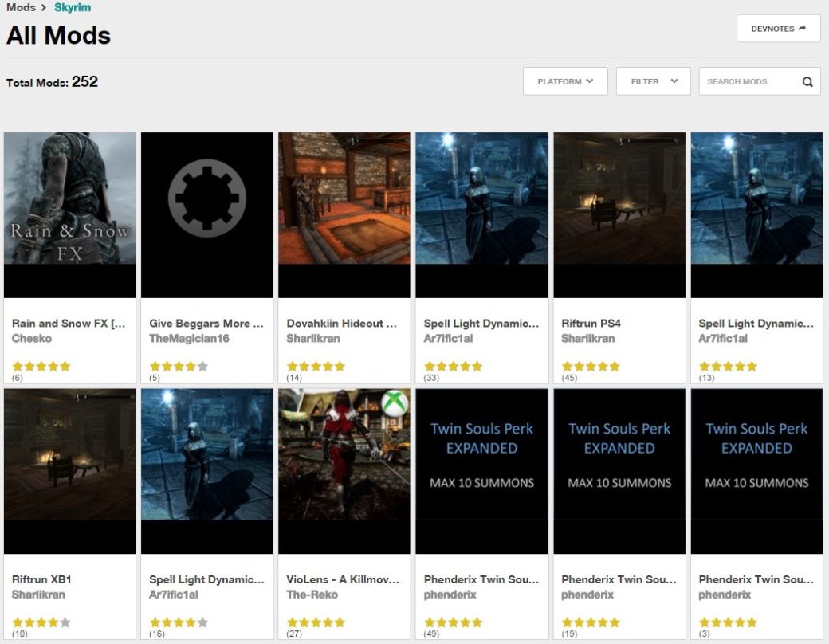
Task: Open the Riftrun XB1 thumbnail image
Action: click(x=70, y=471)
